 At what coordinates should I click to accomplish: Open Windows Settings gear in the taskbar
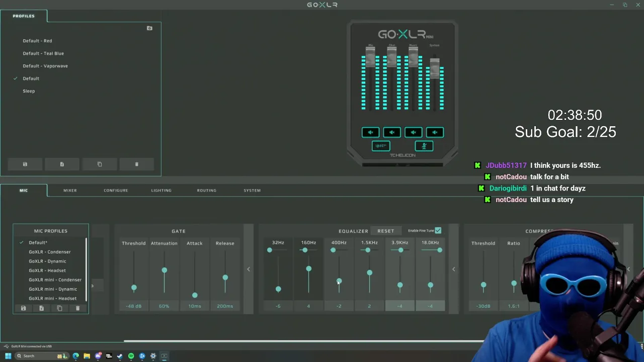(153, 356)
